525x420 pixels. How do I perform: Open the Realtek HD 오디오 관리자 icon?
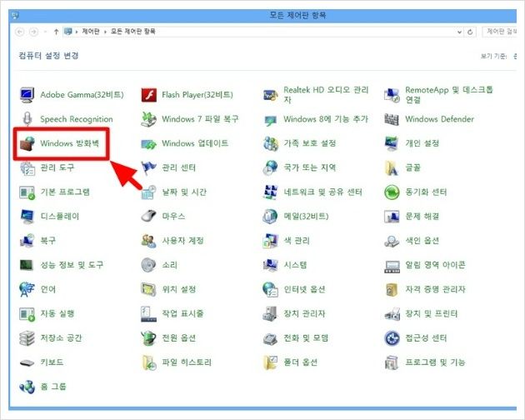[270, 95]
